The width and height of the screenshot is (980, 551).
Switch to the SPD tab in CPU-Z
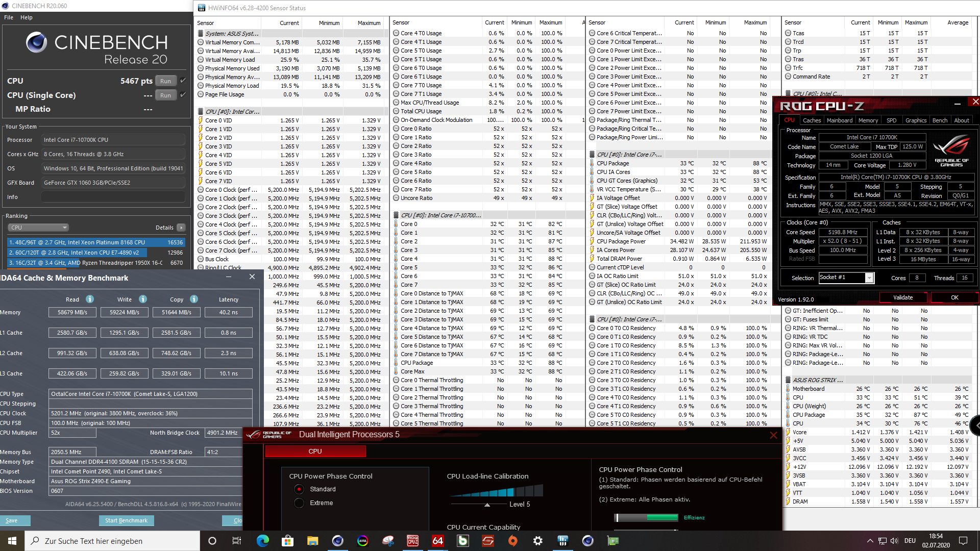(x=892, y=120)
